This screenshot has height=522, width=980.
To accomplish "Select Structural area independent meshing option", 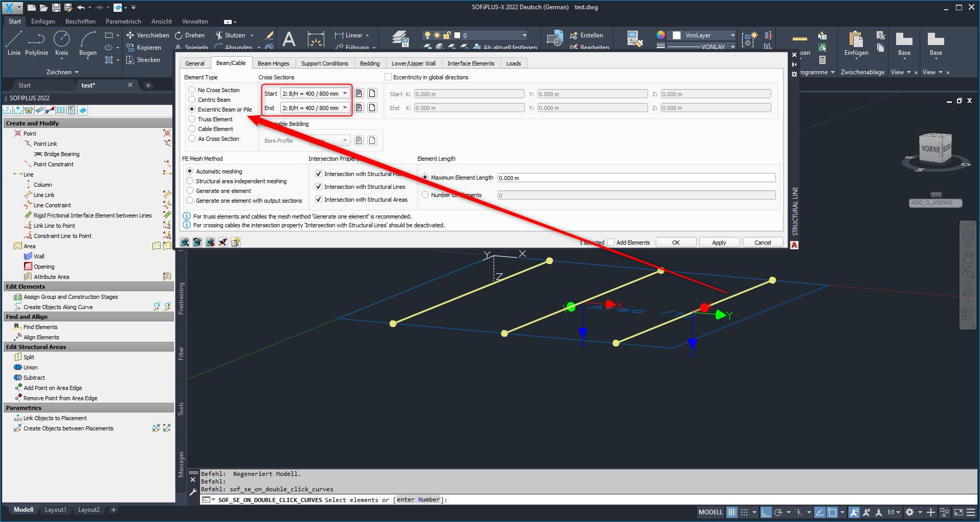I will pyautogui.click(x=190, y=181).
